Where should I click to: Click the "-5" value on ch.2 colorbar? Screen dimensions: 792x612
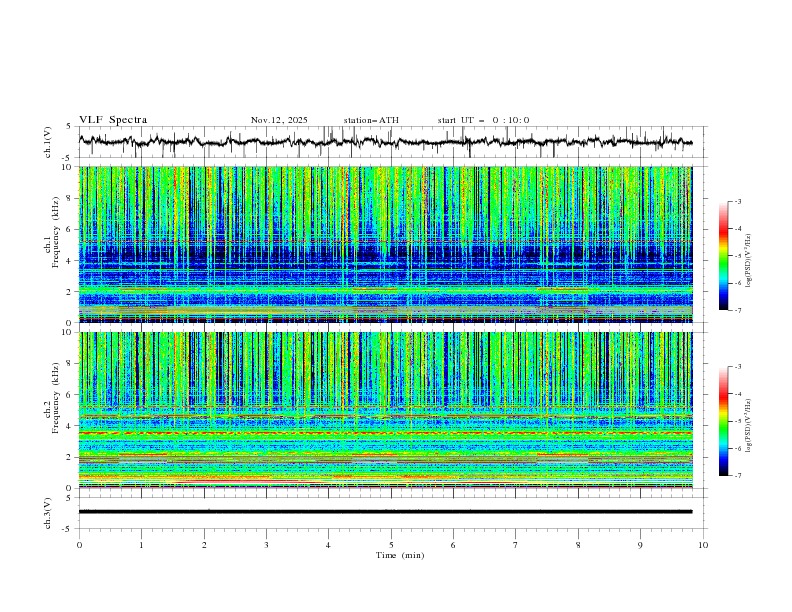(738, 421)
